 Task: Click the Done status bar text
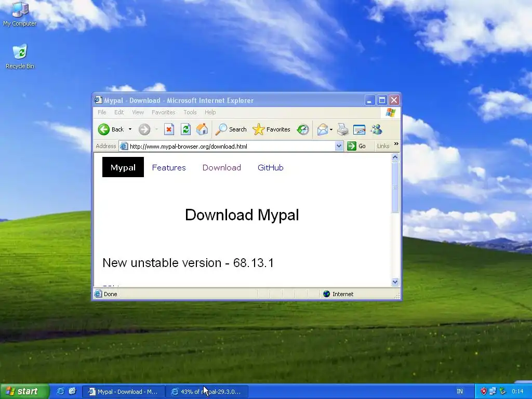pos(111,294)
